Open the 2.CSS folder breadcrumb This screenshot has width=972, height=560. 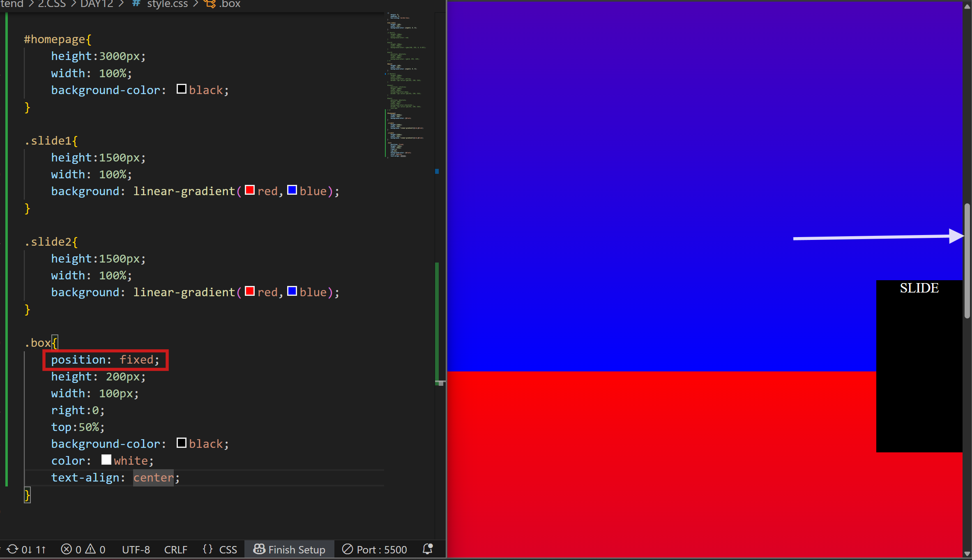tap(52, 4)
